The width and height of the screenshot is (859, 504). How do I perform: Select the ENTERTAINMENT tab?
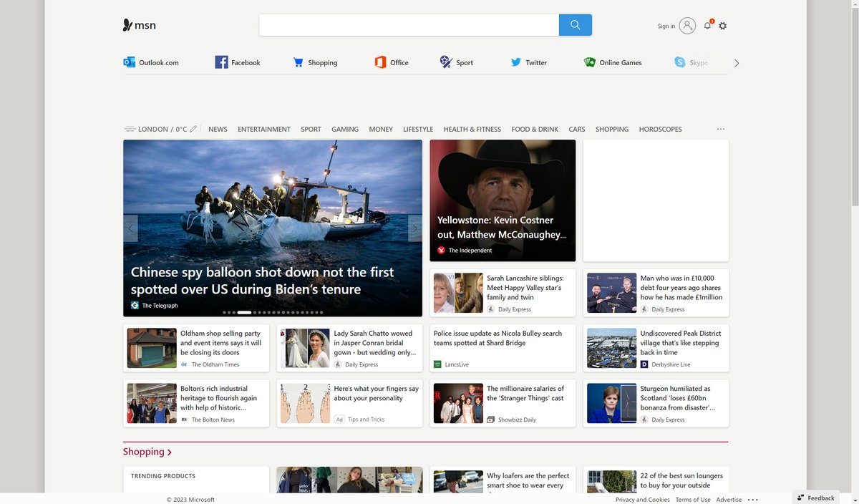264,130
